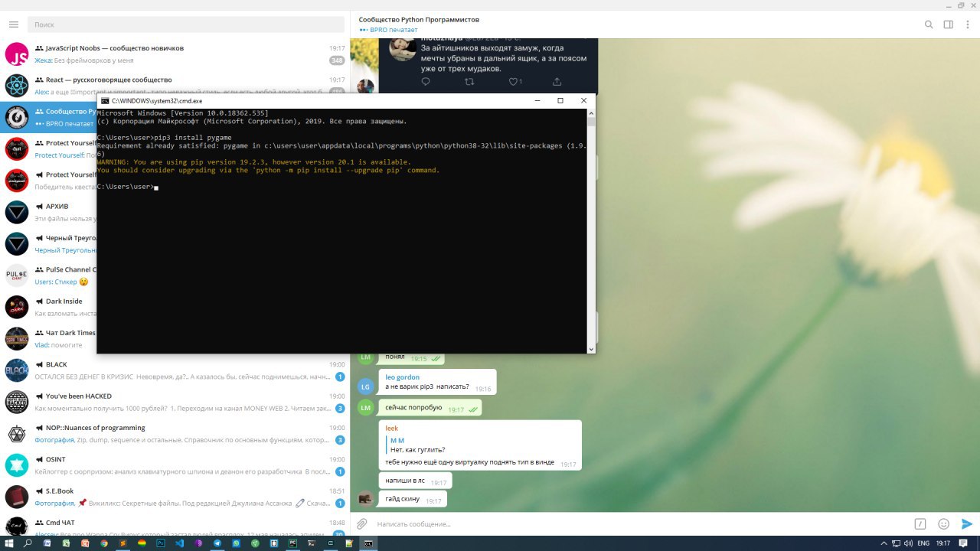Screen dimensions: 980x551
Task: Switch the ENG input language
Action: click(x=924, y=543)
